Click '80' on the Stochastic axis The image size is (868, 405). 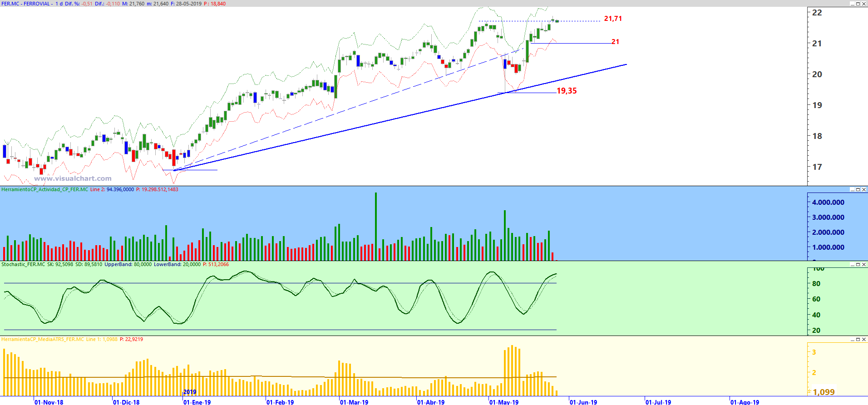point(816,284)
